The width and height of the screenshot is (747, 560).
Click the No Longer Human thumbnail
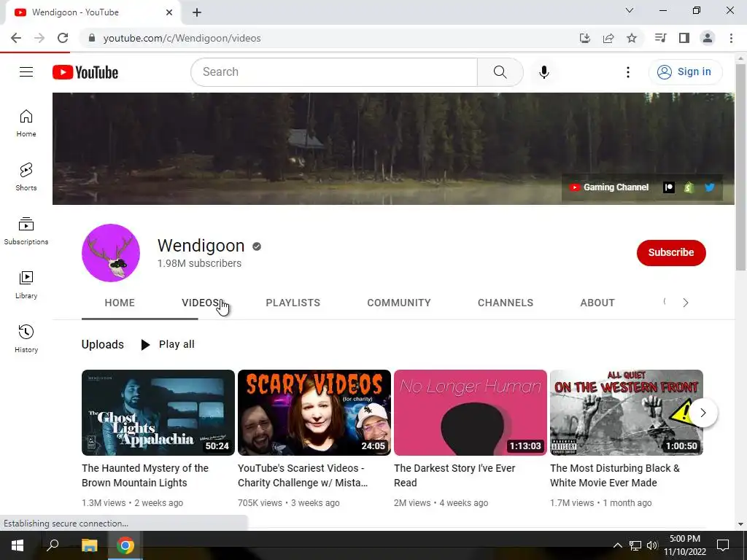pyautogui.click(x=471, y=413)
